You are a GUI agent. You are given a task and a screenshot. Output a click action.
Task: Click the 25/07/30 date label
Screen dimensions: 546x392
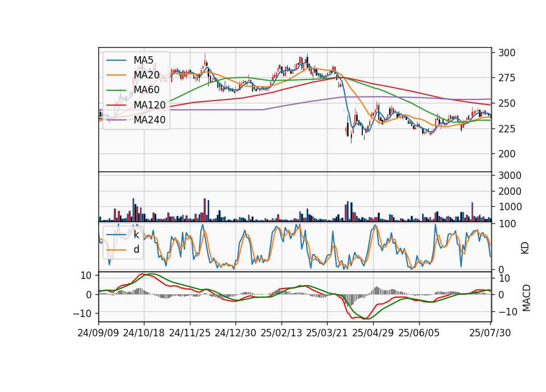pos(490,333)
